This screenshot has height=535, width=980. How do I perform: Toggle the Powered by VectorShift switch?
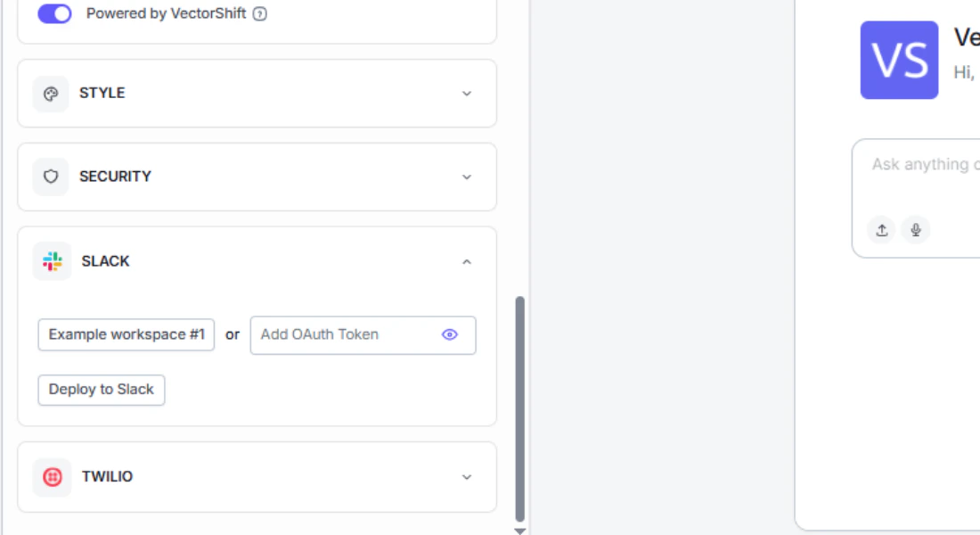point(55,13)
